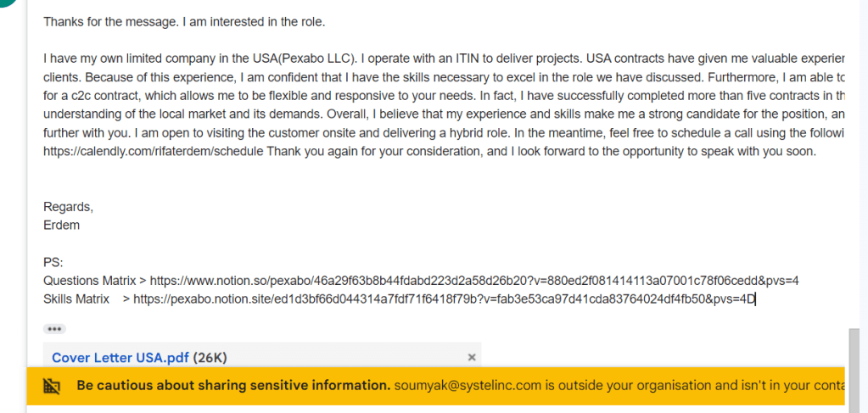Place cursor in 'Thanks for the message' line
Viewport: 868px width, 413px height.
184,22
